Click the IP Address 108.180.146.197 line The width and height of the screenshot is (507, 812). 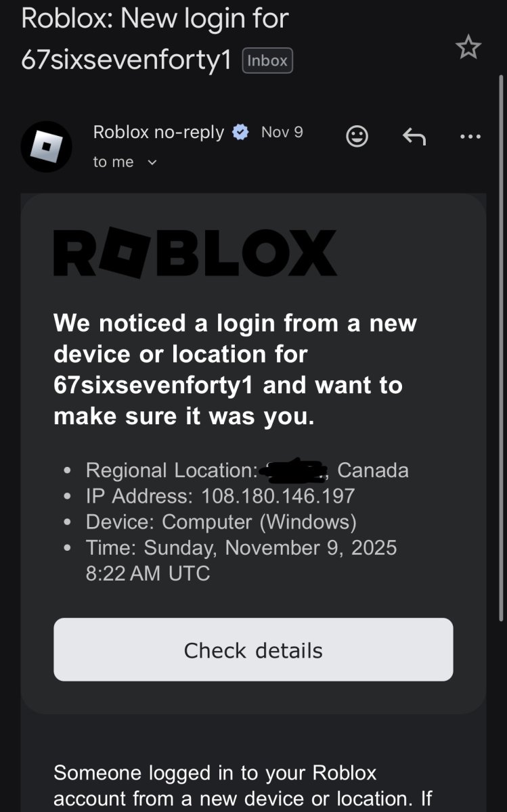(220, 496)
